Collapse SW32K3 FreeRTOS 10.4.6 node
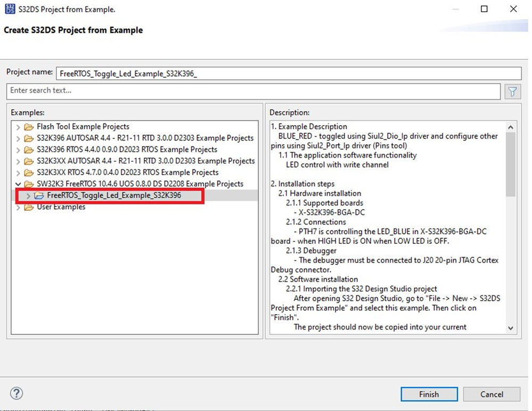 pyautogui.click(x=18, y=184)
